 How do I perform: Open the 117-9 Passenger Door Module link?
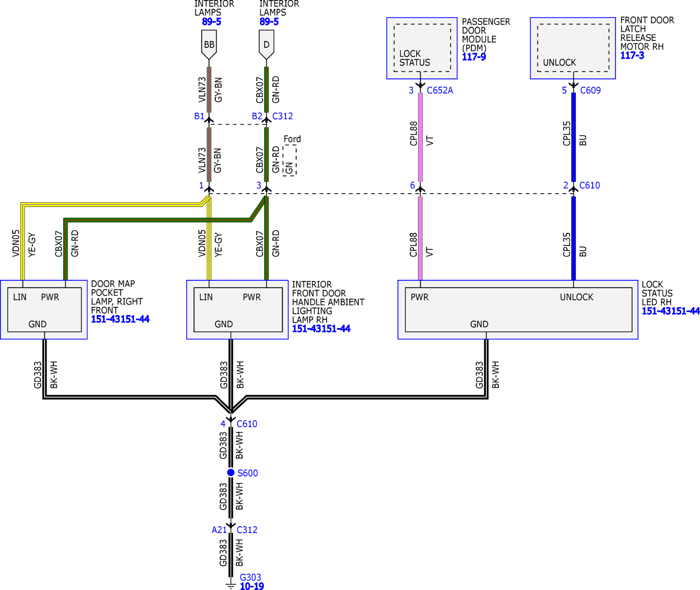point(474,57)
